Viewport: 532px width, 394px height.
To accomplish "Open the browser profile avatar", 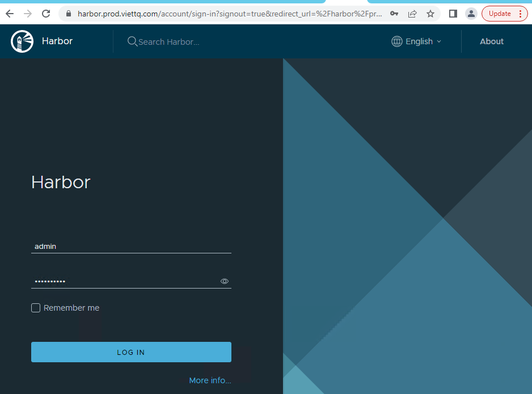I will [471, 14].
